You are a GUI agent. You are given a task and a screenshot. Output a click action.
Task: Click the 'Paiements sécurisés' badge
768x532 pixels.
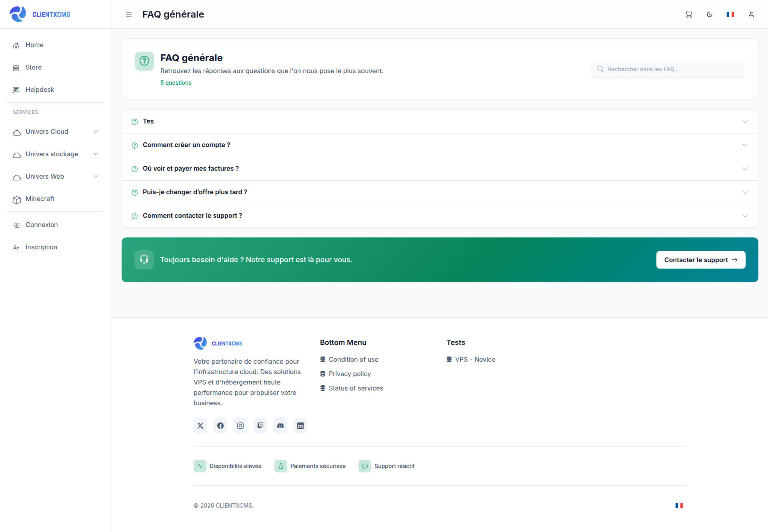310,466
